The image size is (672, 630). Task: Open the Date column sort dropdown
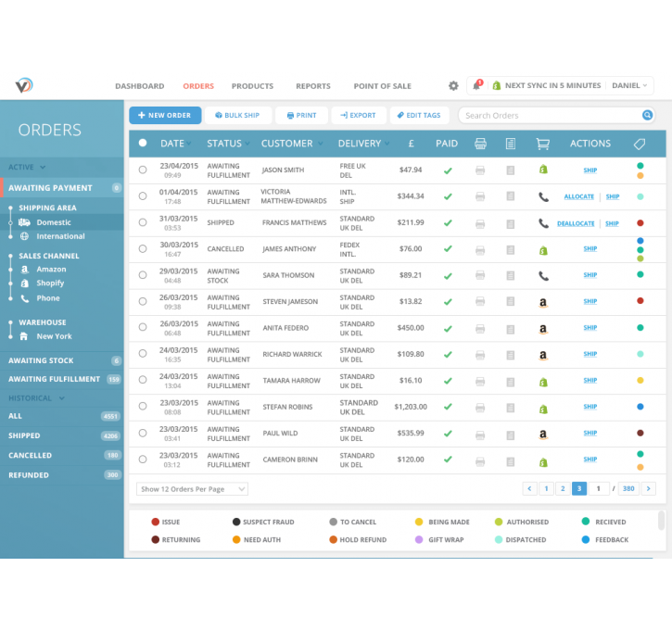tap(189, 144)
